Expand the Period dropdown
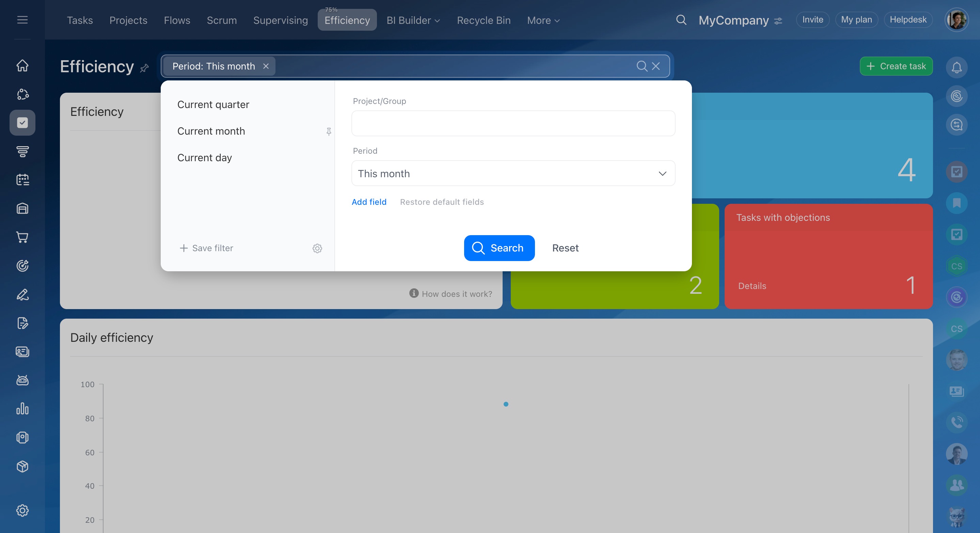Viewport: 980px width, 533px height. pyautogui.click(x=513, y=173)
